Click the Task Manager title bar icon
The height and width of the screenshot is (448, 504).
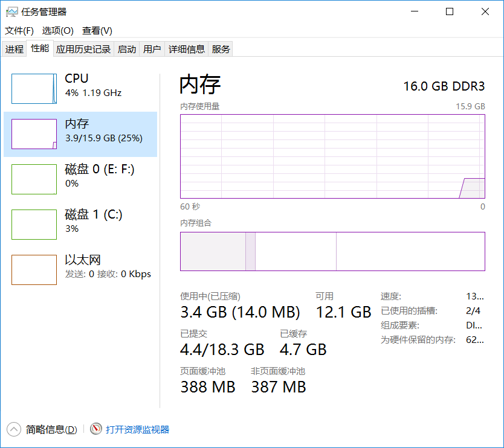pos(12,11)
